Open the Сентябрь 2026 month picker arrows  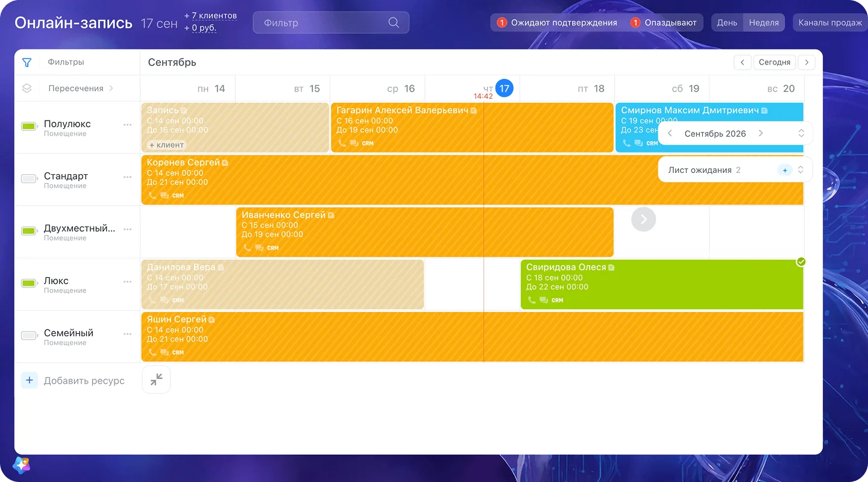pos(801,134)
